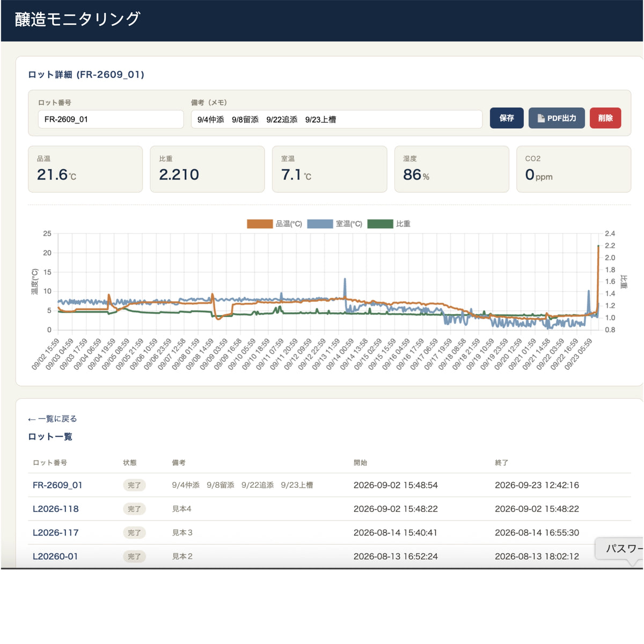
Task: Click 状態 column header
Action: [x=130, y=463]
